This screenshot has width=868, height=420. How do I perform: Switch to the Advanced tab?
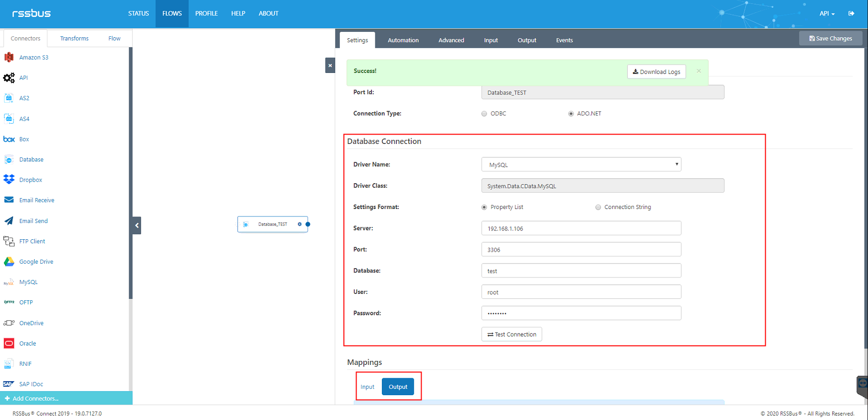click(451, 40)
